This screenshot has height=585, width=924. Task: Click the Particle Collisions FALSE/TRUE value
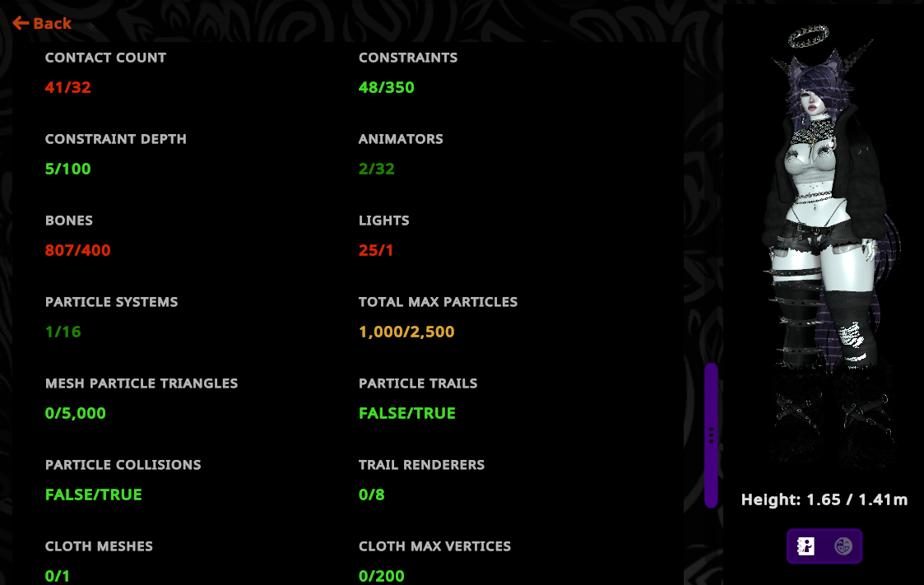point(94,494)
